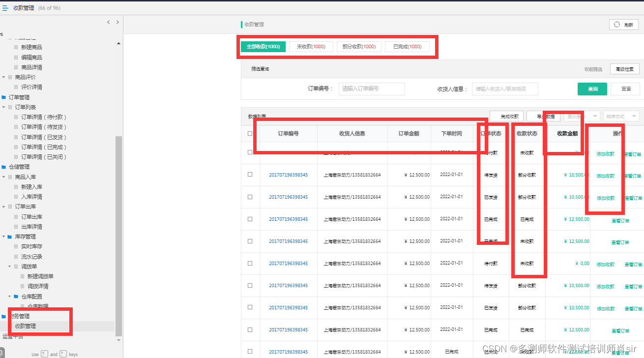Viewport: 644px width, 358px height.
Task: Click the page icon beside 流水记录
Action: coord(16,257)
